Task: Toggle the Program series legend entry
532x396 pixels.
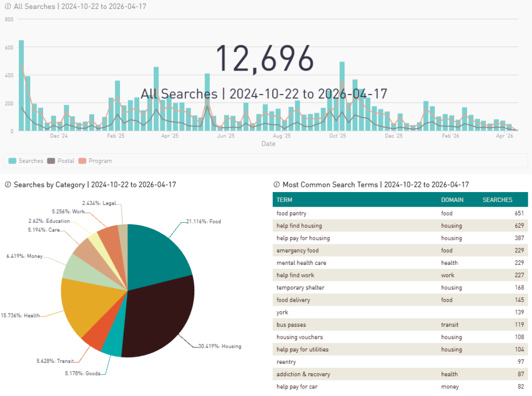Action: click(x=96, y=161)
